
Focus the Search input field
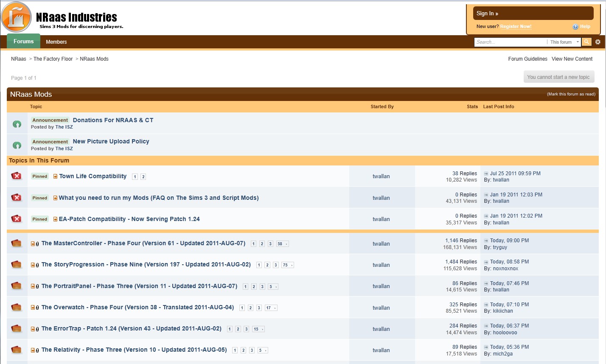tap(511, 42)
